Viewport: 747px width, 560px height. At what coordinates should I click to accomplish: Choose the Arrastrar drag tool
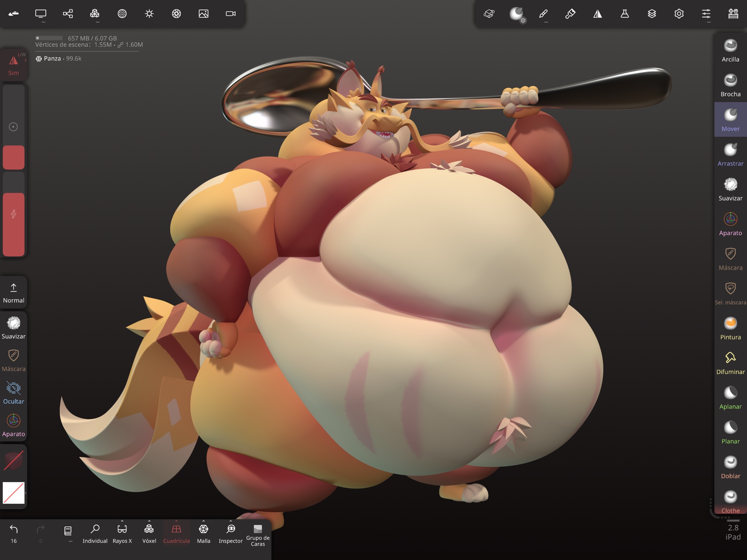click(730, 155)
